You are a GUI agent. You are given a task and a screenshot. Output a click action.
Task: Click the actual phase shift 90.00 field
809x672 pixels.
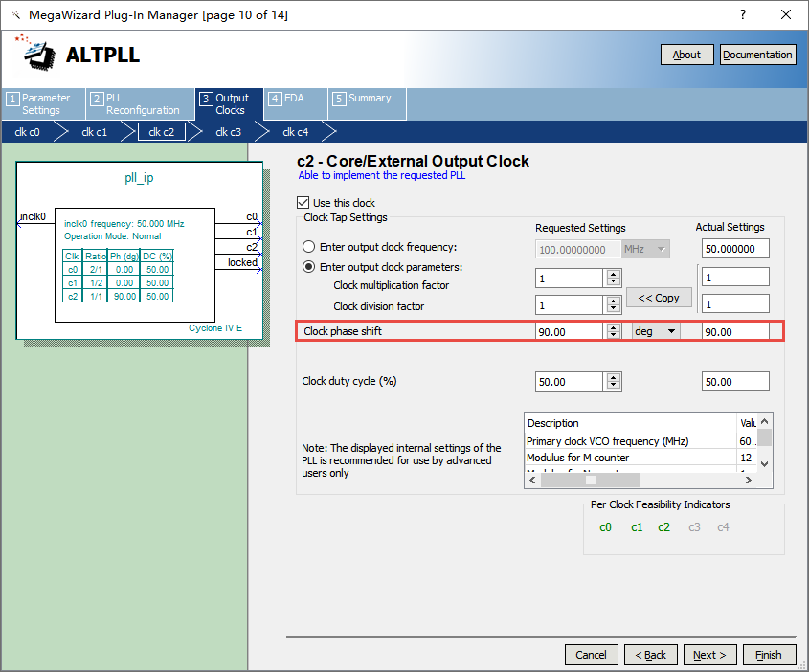(x=735, y=331)
